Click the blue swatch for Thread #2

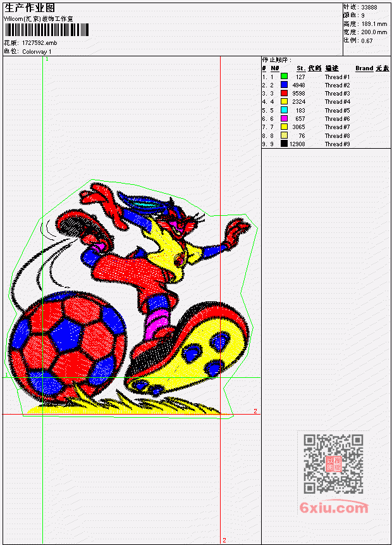pos(284,85)
